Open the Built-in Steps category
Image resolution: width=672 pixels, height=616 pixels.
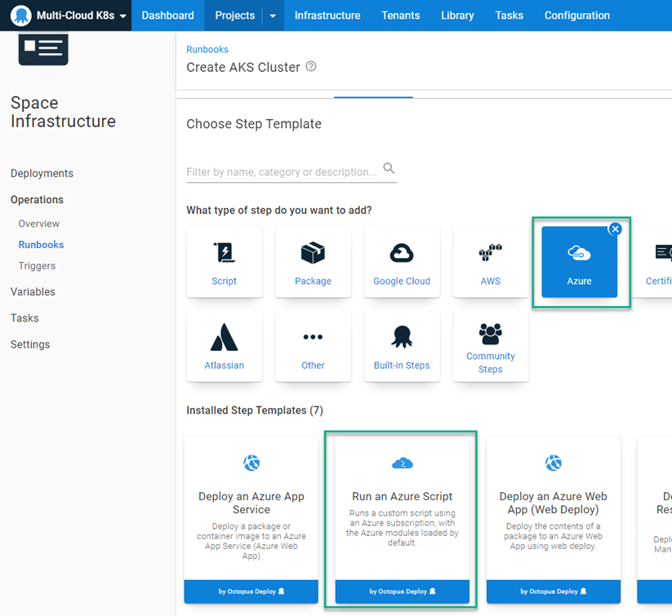pos(402,345)
